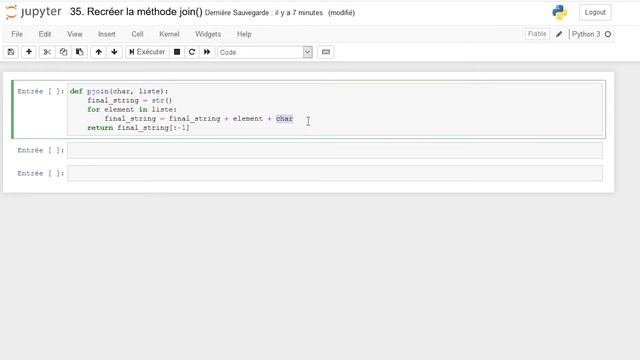Click the pencil edit mode icon
Screen dimensions: 640x360
point(559,34)
